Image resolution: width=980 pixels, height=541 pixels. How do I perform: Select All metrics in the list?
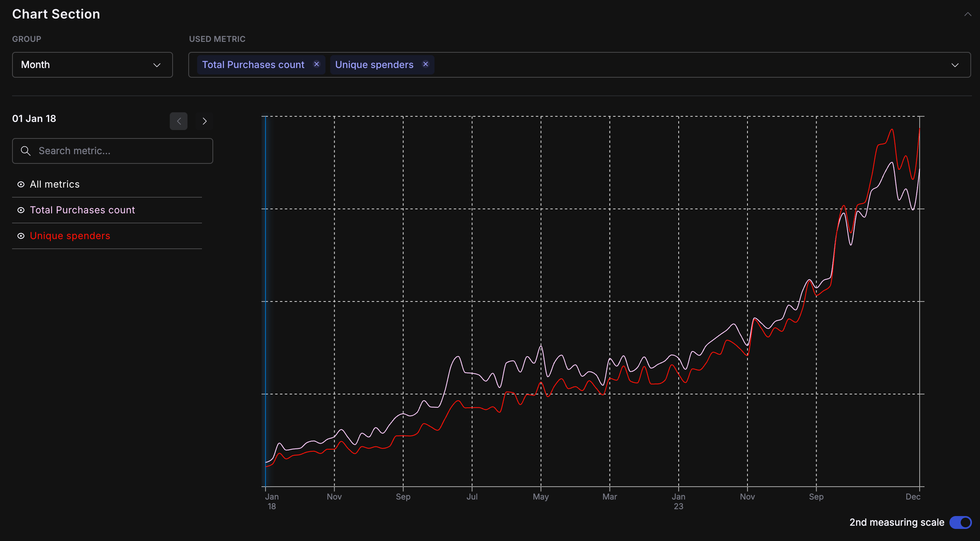click(55, 184)
